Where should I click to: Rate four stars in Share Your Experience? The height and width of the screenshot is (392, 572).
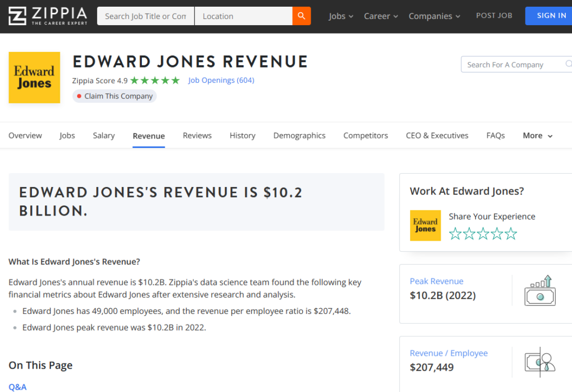coord(497,233)
